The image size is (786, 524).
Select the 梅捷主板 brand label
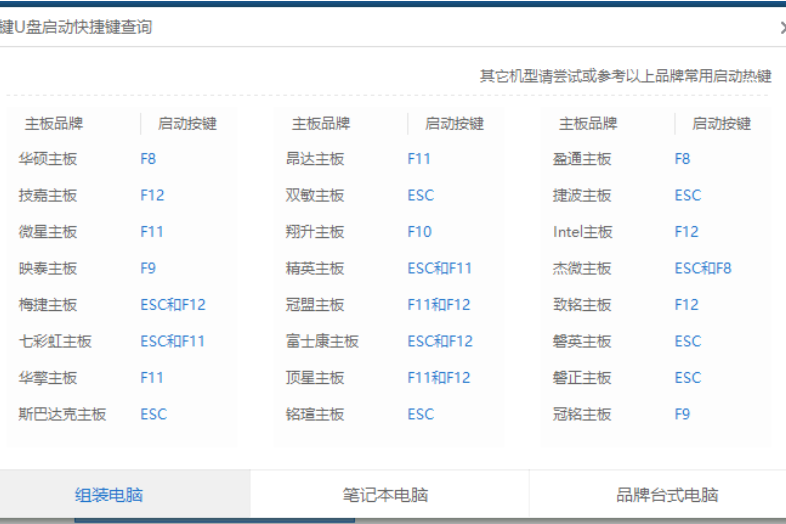pos(48,304)
